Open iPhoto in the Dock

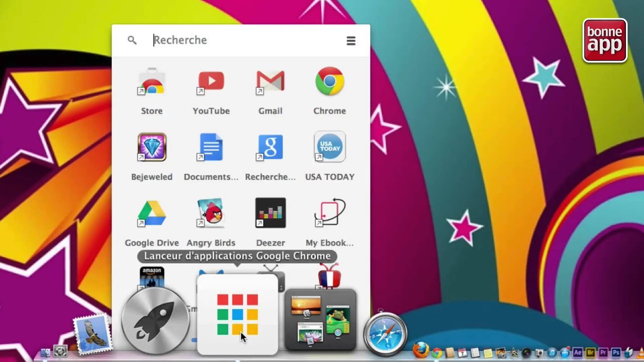pos(501,353)
